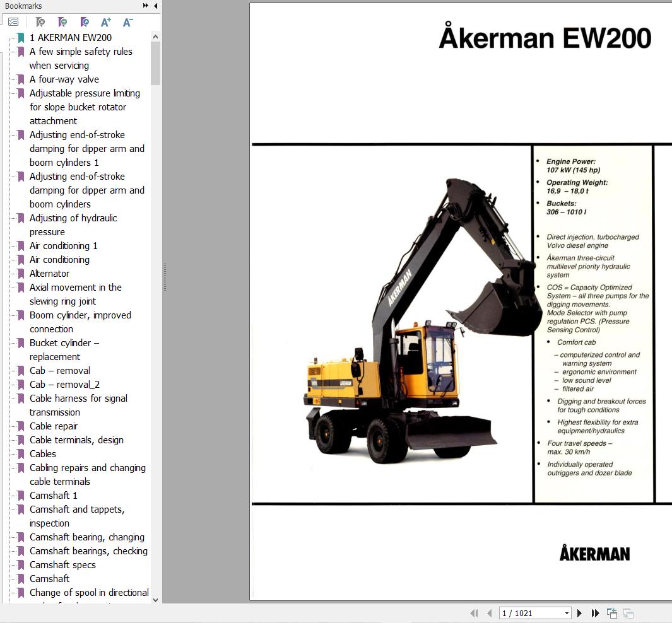Click the bookmarks scrollbar up arrow
Viewport: 672px width, 623px height.
[x=156, y=37]
